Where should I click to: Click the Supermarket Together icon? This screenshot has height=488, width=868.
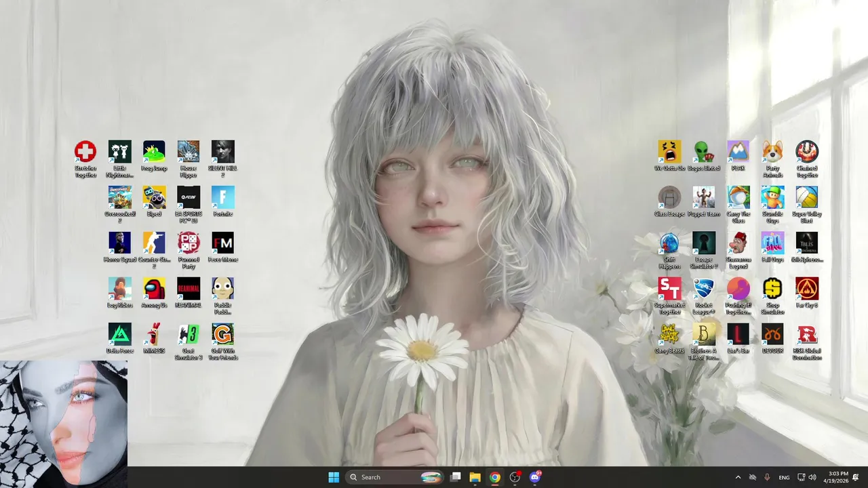669,289
